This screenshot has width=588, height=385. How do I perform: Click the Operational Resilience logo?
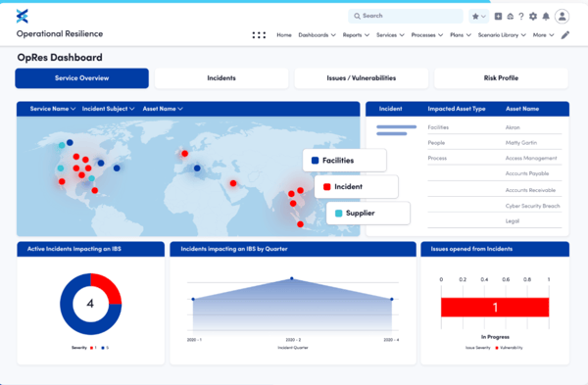(x=23, y=16)
